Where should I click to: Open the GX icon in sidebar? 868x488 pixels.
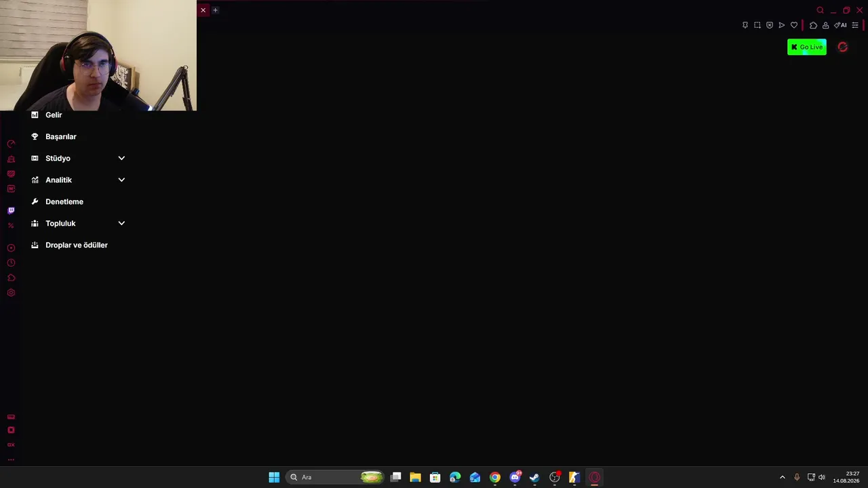(11, 445)
